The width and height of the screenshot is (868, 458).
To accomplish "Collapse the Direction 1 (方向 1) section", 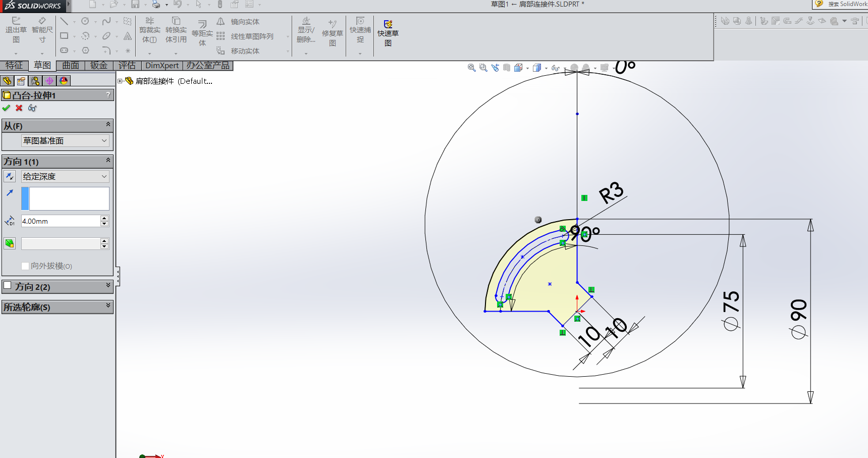I will (x=108, y=161).
